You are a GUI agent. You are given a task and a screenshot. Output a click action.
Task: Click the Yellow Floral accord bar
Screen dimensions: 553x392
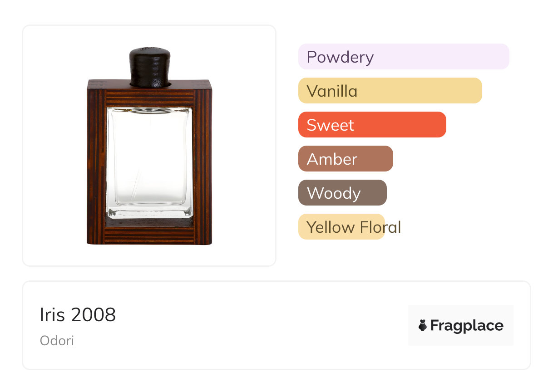pyautogui.click(x=341, y=227)
